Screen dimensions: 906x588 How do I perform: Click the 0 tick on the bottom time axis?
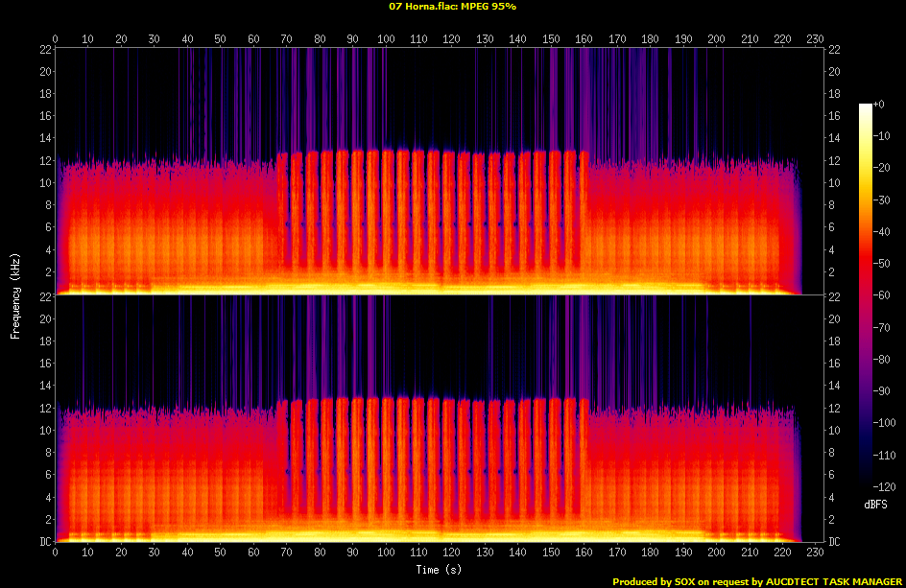[x=56, y=553]
